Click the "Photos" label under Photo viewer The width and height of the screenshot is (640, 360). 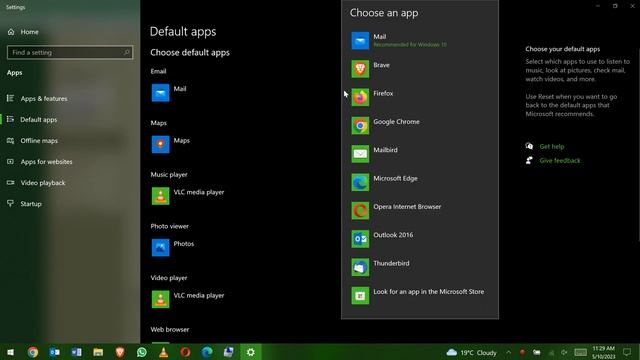(184, 244)
